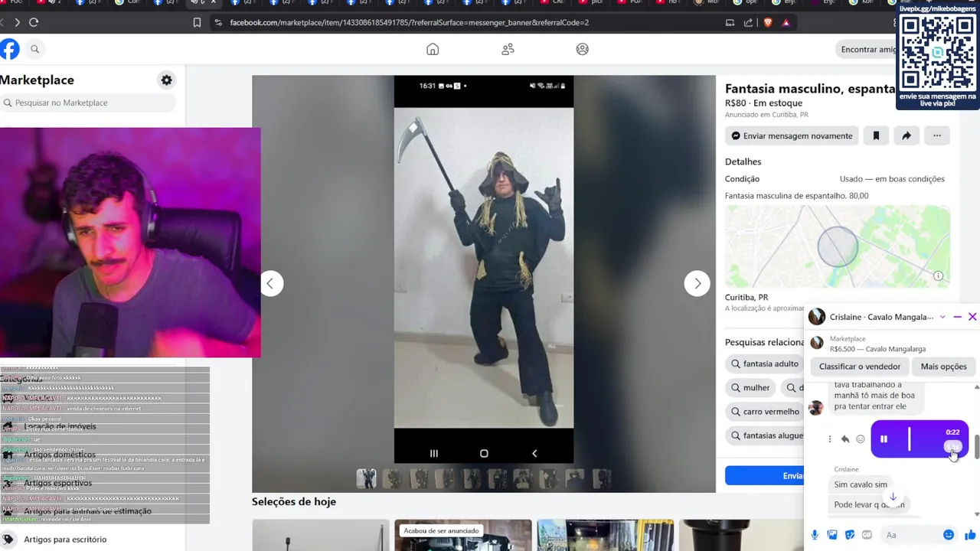Open the Friends icon in top navigation

pos(508,49)
